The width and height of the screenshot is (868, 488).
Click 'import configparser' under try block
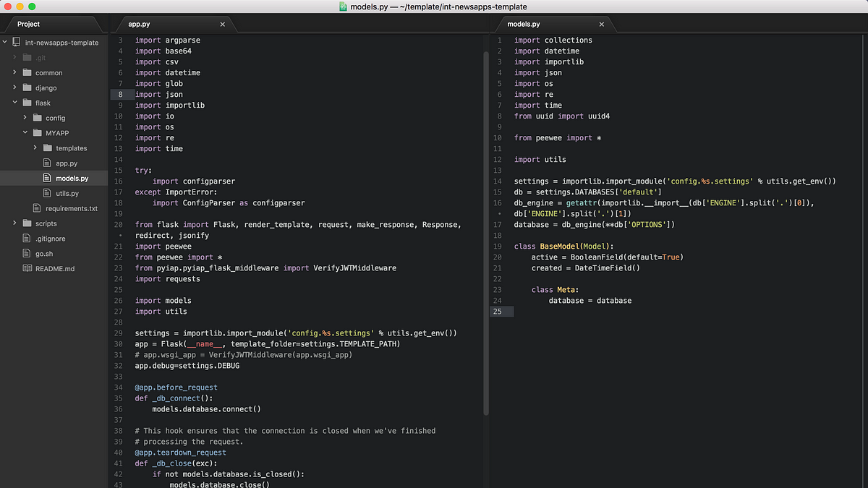pyautogui.click(x=194, y=181)
